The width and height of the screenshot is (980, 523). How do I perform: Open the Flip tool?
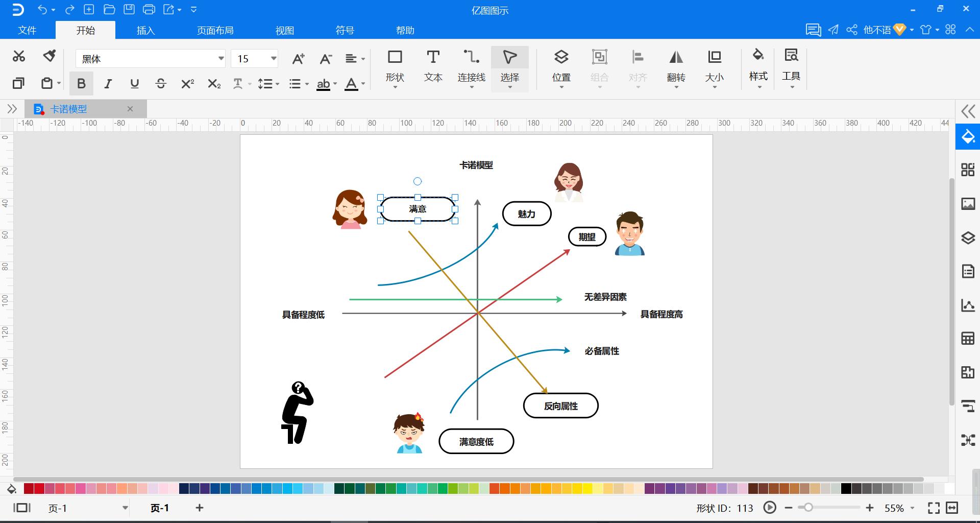(676, 66)
